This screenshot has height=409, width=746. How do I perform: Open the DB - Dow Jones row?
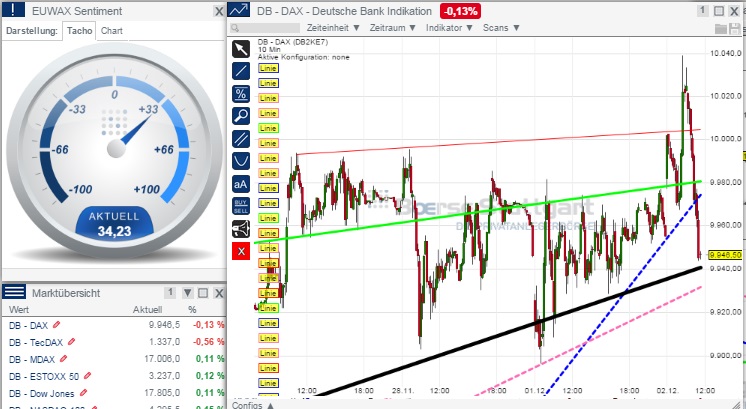point(113,393)
